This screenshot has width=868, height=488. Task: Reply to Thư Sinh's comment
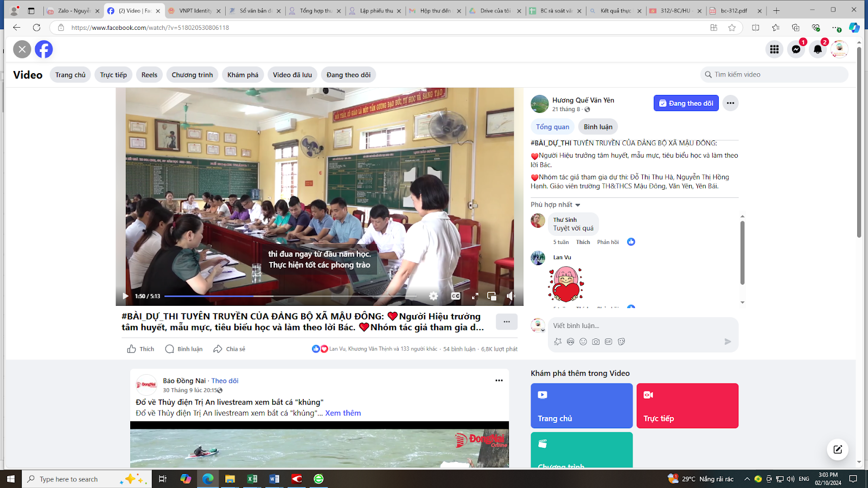608,242
